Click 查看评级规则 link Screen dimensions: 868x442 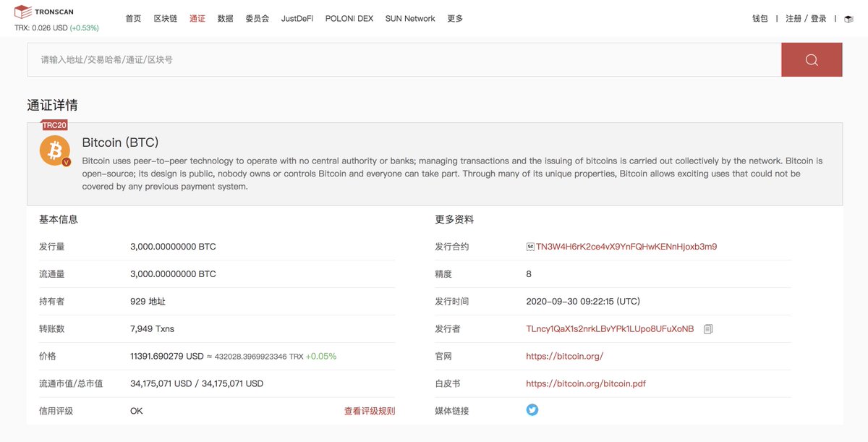pos(370,412)
